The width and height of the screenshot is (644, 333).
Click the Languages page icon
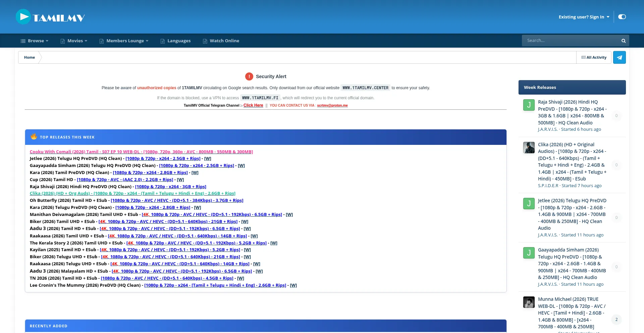click(163, 41)
